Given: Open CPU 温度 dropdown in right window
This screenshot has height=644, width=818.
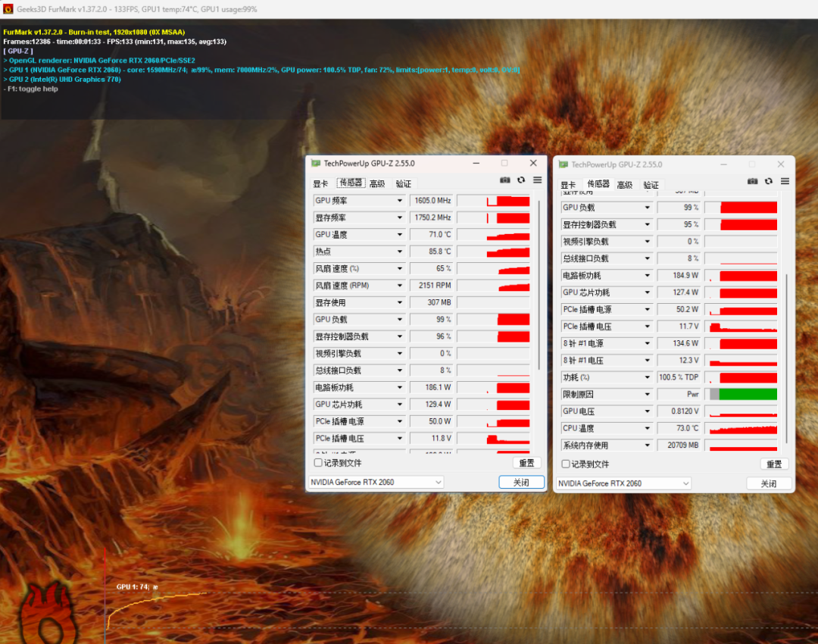Looking at the screenshot, I should click(x=647, y=429).
